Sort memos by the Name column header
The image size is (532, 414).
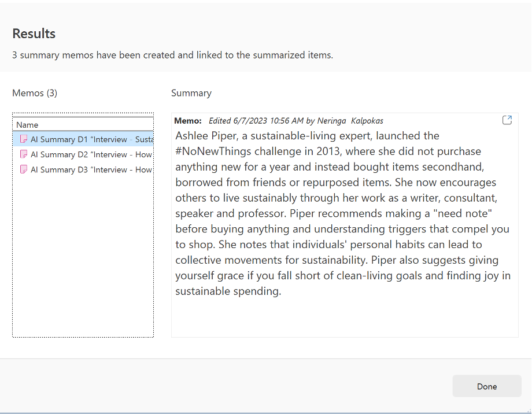pos(27,124)
